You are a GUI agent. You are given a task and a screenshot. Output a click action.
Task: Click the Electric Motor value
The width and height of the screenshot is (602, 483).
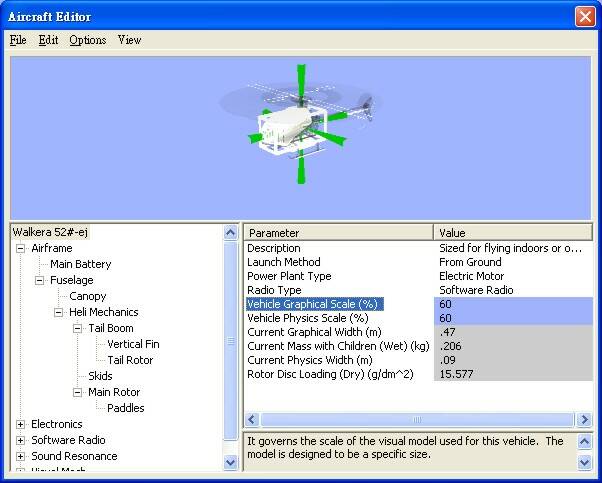coord(471,276)
